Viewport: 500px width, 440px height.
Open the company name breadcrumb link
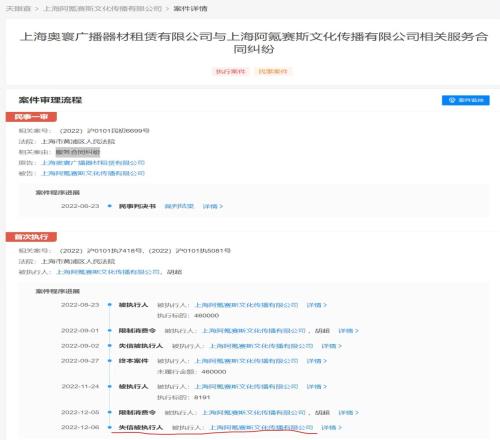pos(103,8)
